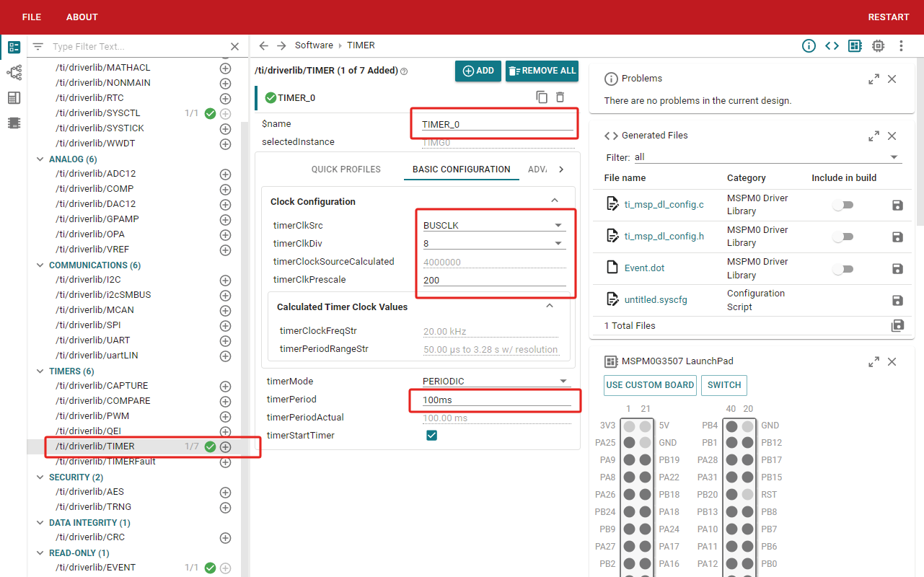Viewport: 924px width, 577px height.
Task: Open help icon next to TIMER title
Action: point(404,71)
